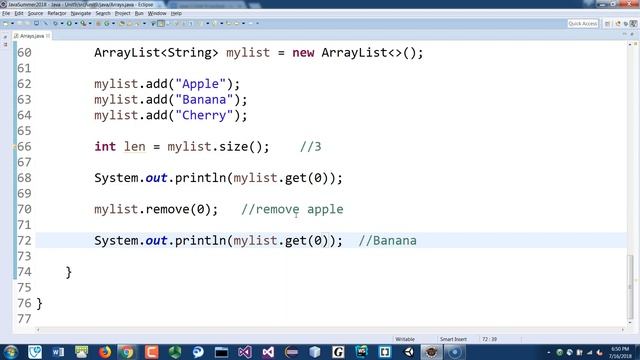
Task: Click the 'Writable' status bar entry
Action: (405, 339)
